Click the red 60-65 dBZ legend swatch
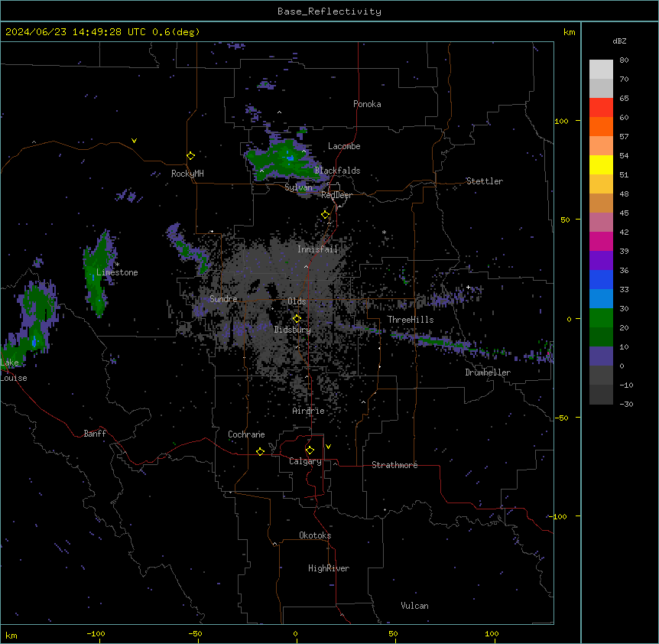The width and height of the screenshot is (659, 644). pyautogui.click(x=601, y=108)
